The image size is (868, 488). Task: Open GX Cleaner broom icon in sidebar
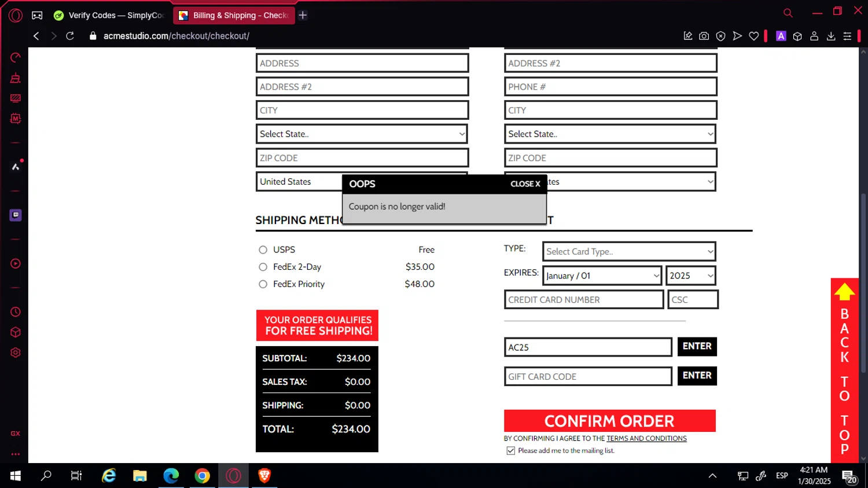click(x=16, y=78)
